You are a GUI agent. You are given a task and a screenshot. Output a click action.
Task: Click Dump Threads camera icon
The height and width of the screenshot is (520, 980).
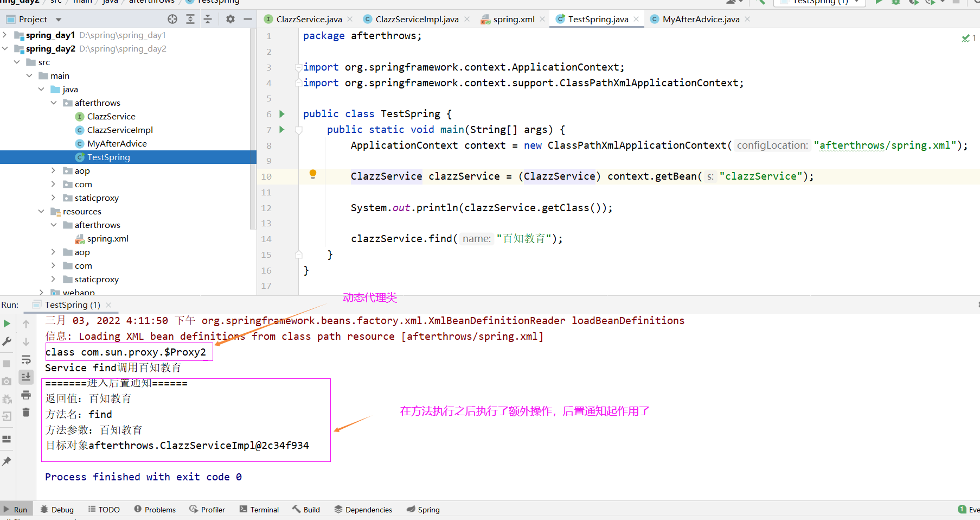click(x=7, y=381)
